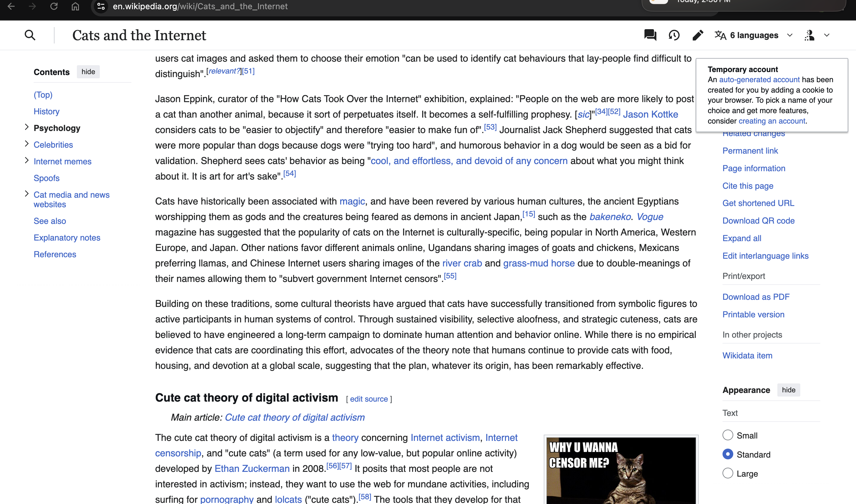
Task: Expand the Celebrities contents section
Action: tap(27, 144)
